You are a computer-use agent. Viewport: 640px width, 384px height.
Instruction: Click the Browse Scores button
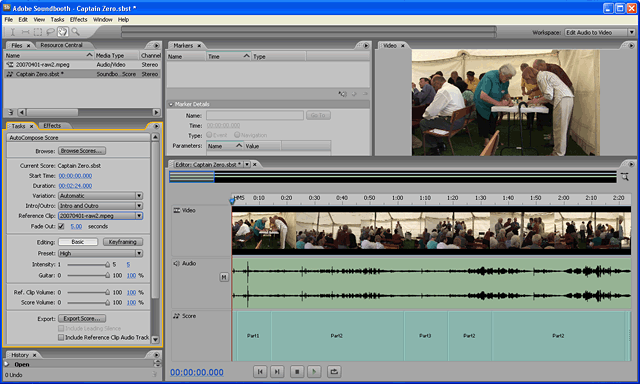coord(82,151)
